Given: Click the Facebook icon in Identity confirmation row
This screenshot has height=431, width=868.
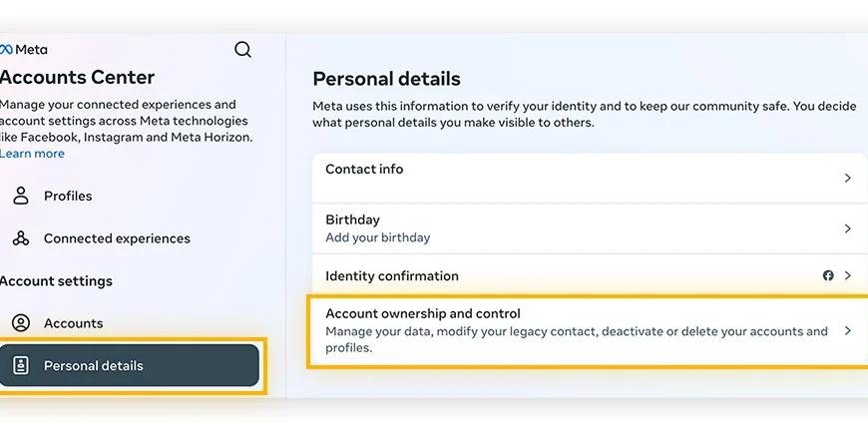Looking at the screenshot, I should click(828, 275).
